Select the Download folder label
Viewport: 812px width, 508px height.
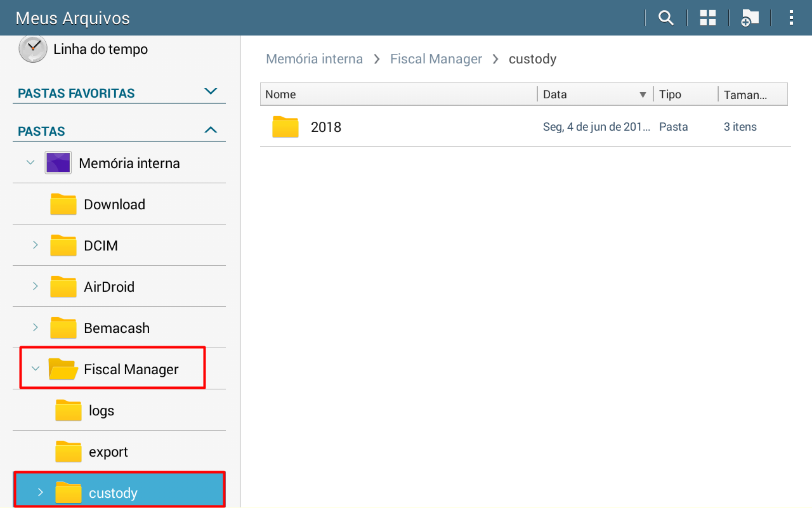click(115, 204)
